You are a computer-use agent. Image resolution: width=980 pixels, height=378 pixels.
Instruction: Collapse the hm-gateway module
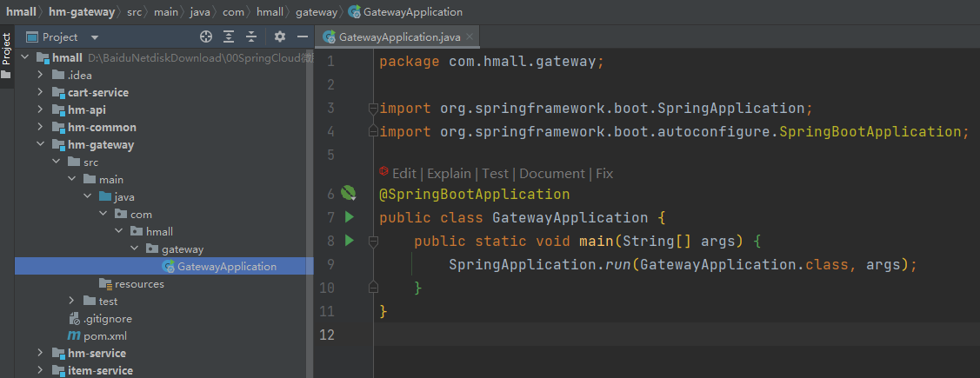tap(40, 145)
